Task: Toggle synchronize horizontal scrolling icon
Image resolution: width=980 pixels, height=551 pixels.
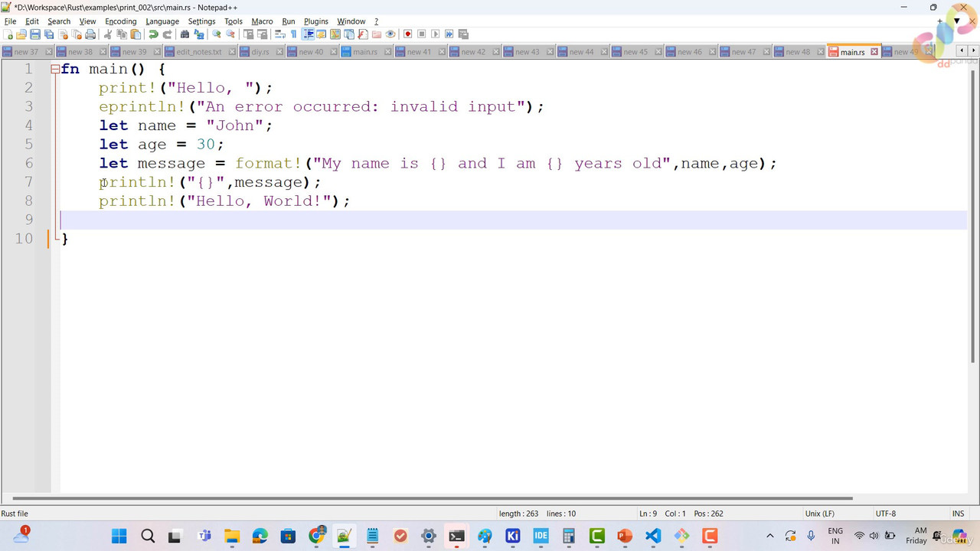Action: tap(262, 34)
